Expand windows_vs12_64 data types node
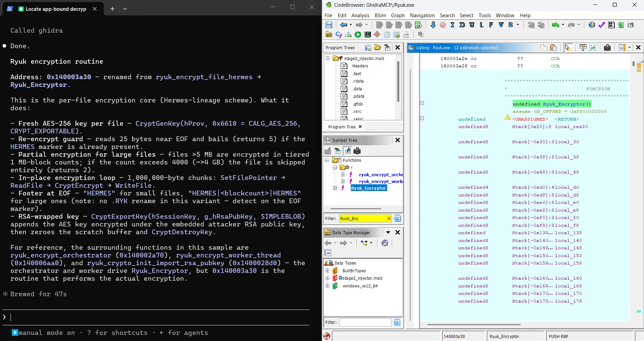Image resolution: width=644 pixels, height=341 pixels. [x=327, y=286]
